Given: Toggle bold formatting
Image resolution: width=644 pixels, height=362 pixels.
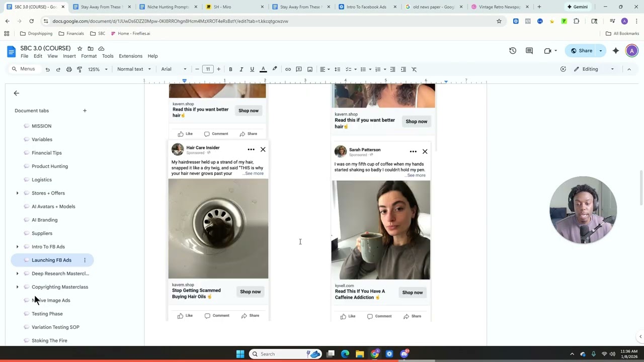Looking at the screenshot, I should click(x=230, y=69).
